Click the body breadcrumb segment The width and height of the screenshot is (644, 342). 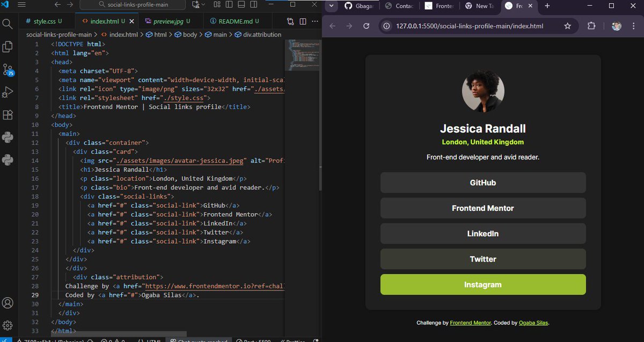pyautogui.click(x=186, y=34)
